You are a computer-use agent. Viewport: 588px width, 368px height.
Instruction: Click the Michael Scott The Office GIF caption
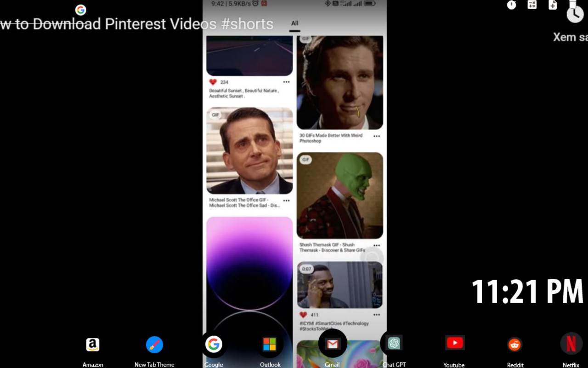click(x=244, y=203)
